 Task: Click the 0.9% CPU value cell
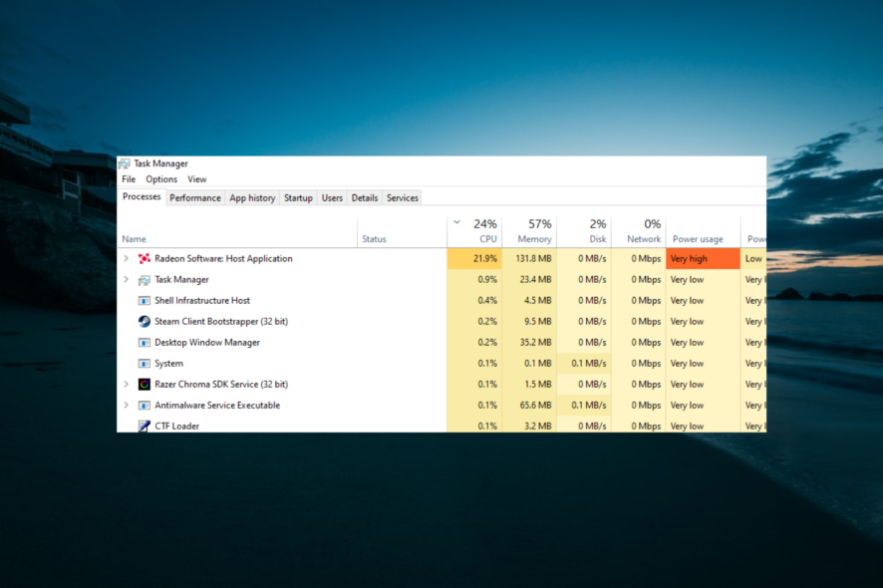474,279
